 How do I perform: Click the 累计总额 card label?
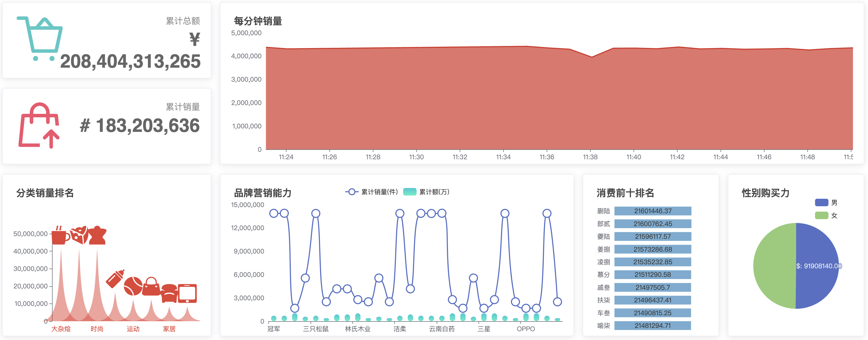click(x=183, y=21)
